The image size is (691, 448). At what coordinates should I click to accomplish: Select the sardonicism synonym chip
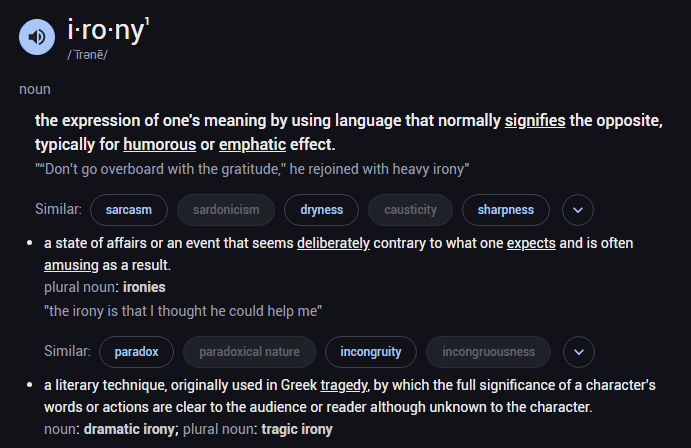(x=226, y=210)
